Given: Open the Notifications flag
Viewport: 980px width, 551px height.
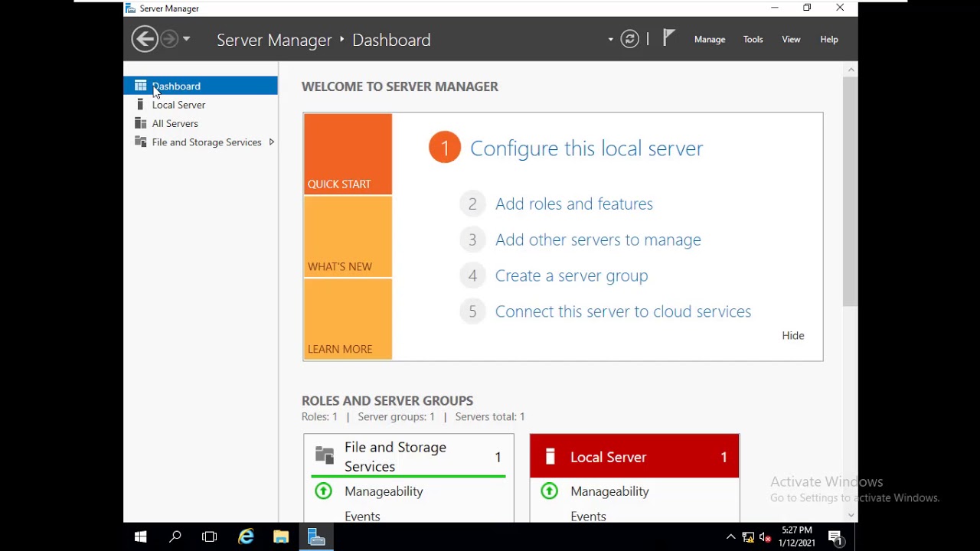Looking at the screenshot, I should click(x=668, y=38).
